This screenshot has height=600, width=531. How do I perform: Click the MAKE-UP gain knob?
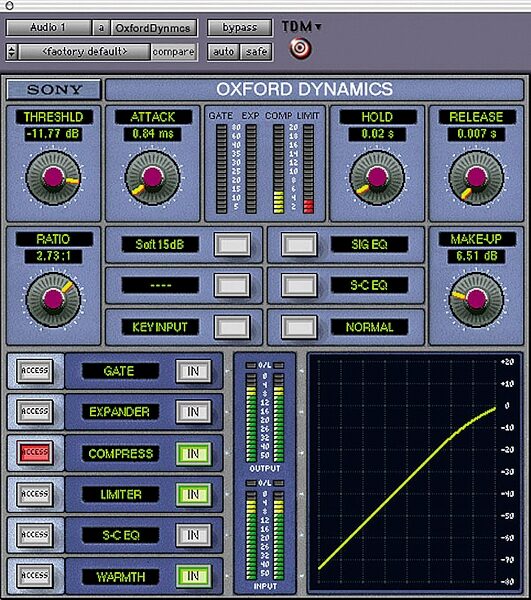pos(476,300)
